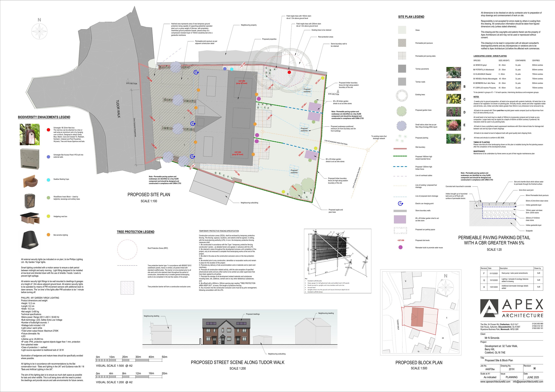Click the hedgehog nest box photo
Viewport: 555px width, 392px height.
tap(30, 218)
